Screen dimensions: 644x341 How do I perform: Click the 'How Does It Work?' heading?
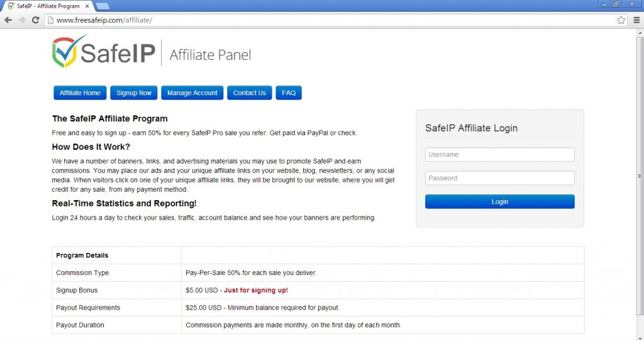91,147
